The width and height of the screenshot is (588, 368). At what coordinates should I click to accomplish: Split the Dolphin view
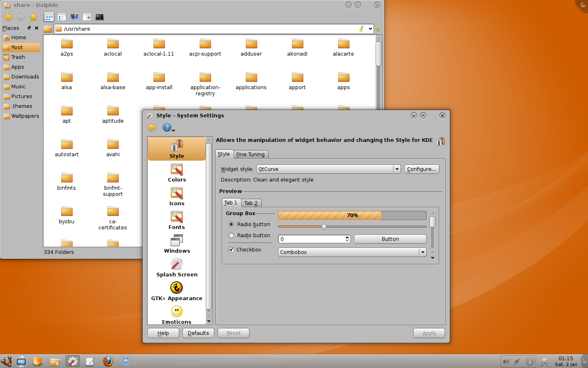pos(87,17)
